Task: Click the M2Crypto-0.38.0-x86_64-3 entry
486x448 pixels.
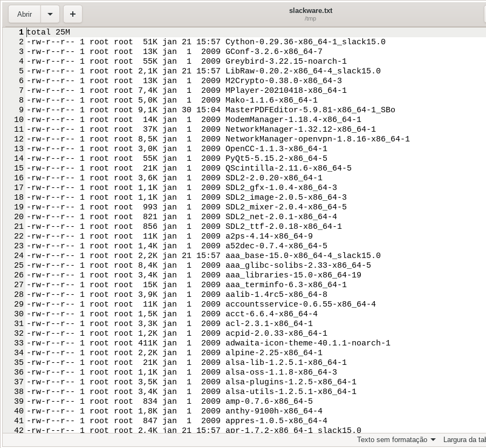Action: 284,80
